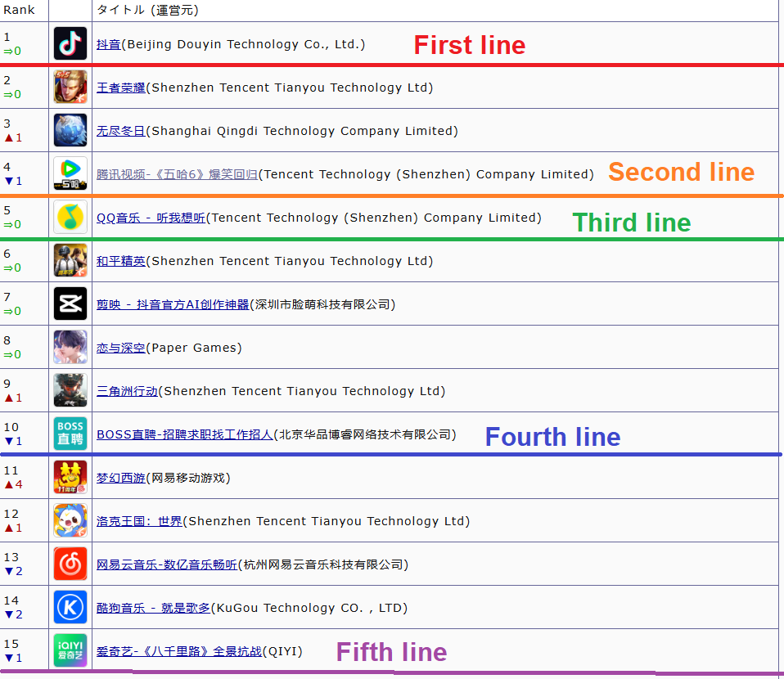784x679 pixels.
Task: Click the 洛克王国 blue mascot icon
Action: (70, 520)
